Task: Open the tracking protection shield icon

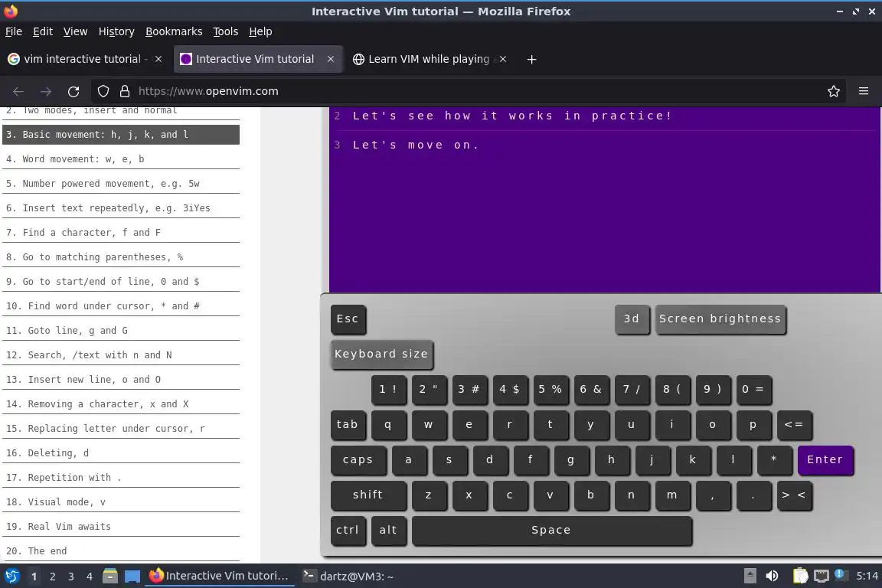Action: click(x=103, y=91)
